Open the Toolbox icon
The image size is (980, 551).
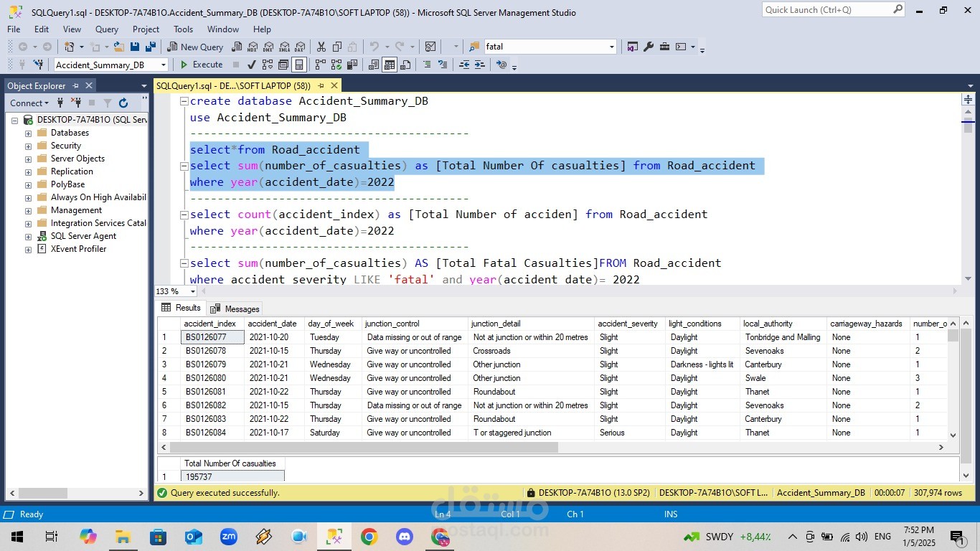click(664, 47)
